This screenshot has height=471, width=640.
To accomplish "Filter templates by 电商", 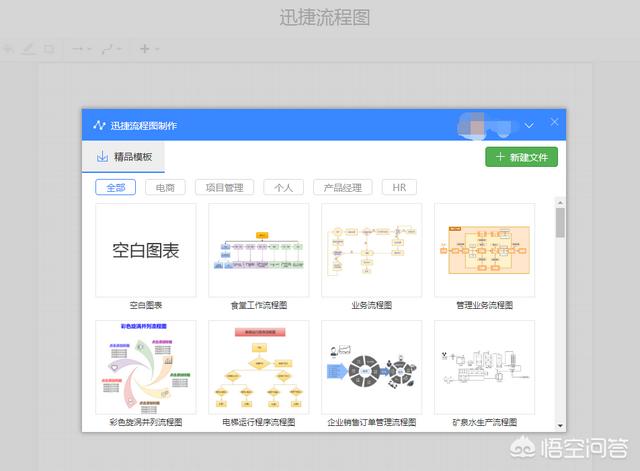I will (165, 187).
